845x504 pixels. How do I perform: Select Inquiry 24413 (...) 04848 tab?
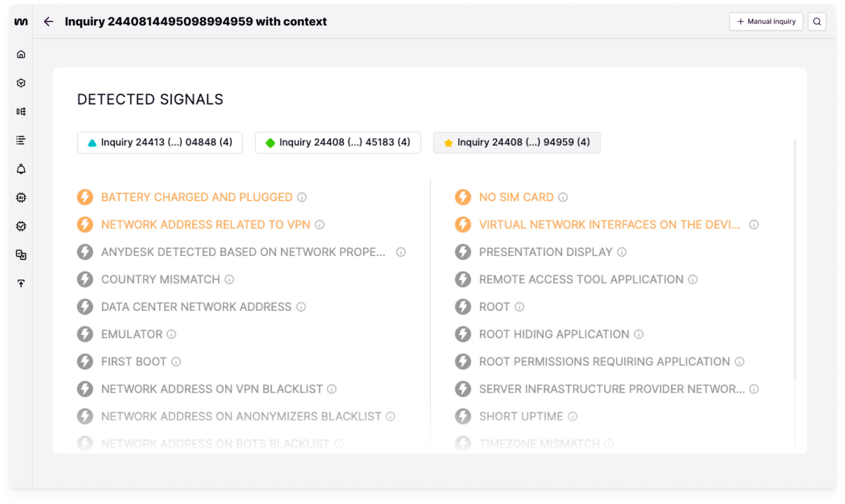pyautogui.click(x=160, y=142)
